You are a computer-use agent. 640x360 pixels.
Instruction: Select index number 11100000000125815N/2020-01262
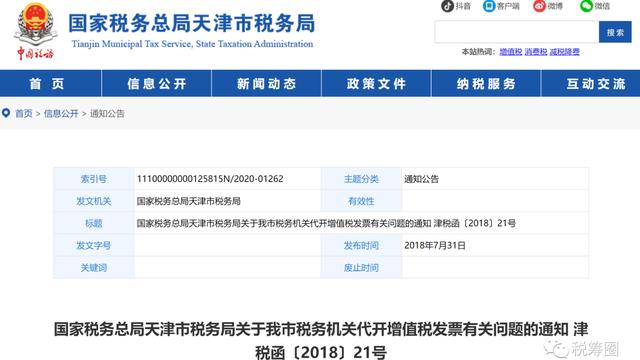pyautogui.click(x=210, y=179)
